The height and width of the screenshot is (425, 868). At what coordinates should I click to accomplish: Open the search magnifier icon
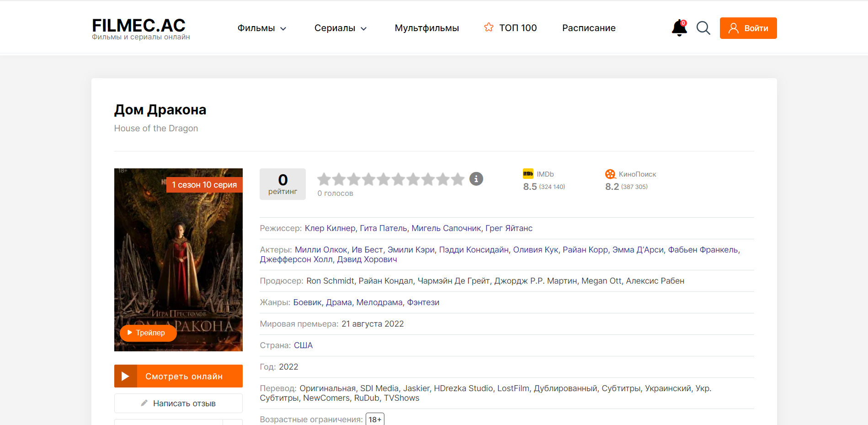703,28
